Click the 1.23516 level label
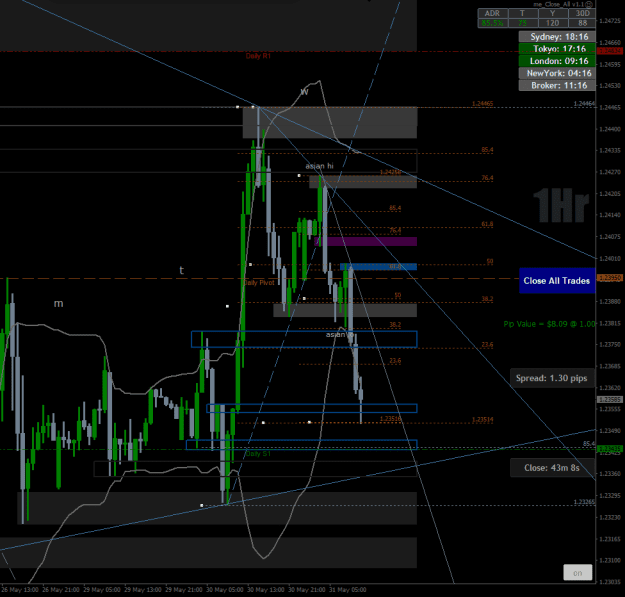 click(391, 419)
